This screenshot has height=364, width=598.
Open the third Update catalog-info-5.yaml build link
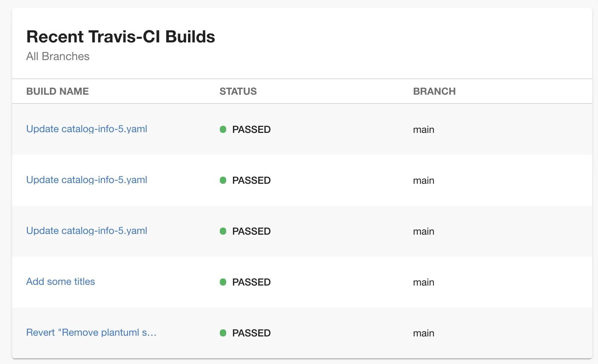[x=87, y=231]
